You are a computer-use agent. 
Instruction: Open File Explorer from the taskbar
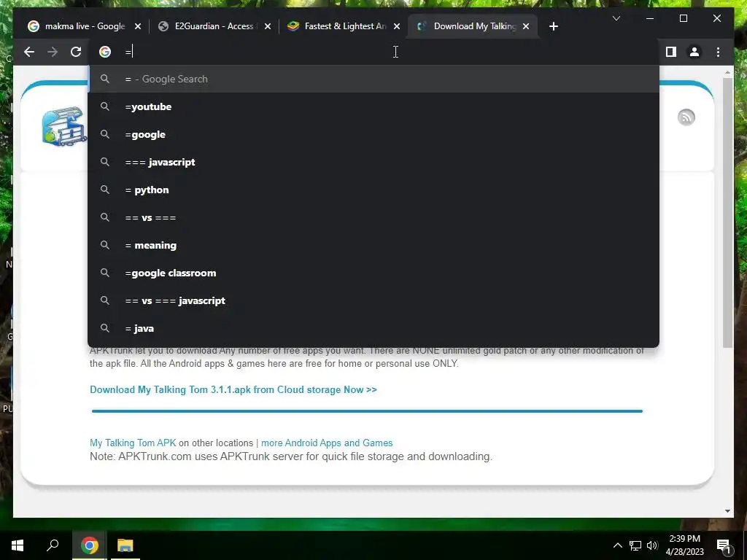[x=125, y=545]
